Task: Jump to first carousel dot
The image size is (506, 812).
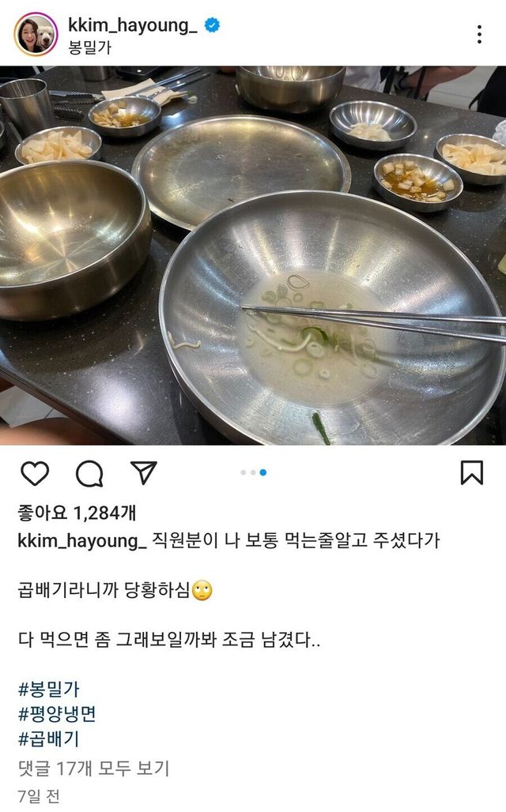Action: (244, 472)
